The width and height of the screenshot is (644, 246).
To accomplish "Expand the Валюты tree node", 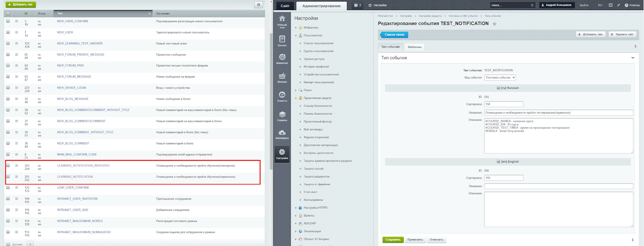I will point(296,216).
